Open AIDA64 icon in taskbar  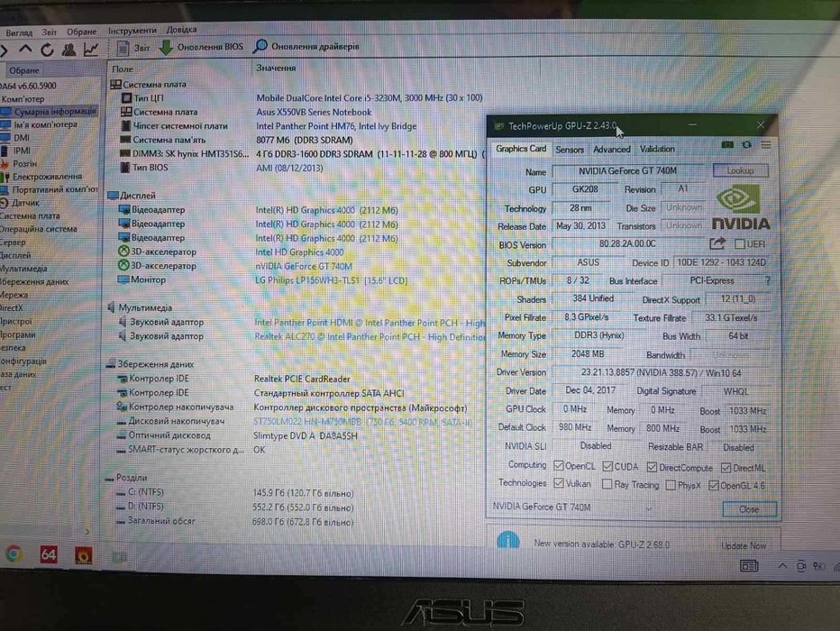pos(48,554)
